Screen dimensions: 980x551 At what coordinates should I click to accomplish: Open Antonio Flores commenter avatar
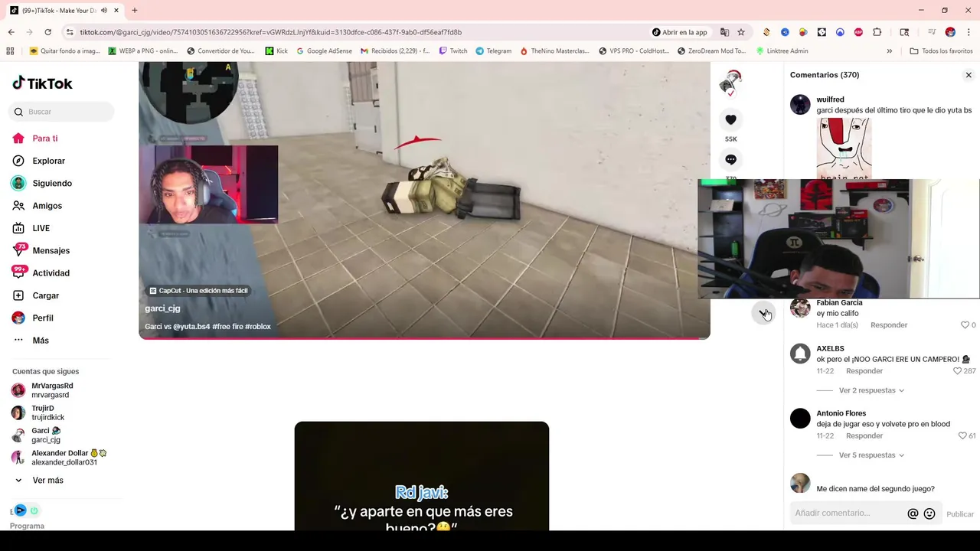click(800, 419)
